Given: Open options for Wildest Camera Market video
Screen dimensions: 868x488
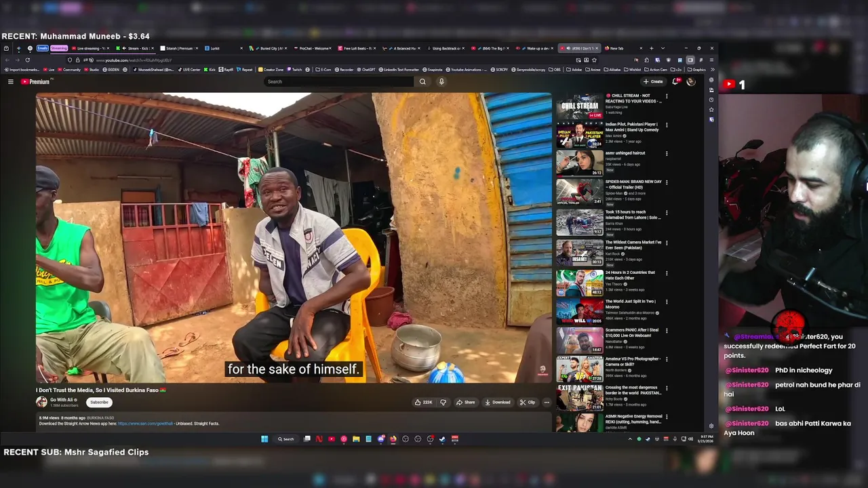Looking at the screenshot, I should click(x=667, y=243).
